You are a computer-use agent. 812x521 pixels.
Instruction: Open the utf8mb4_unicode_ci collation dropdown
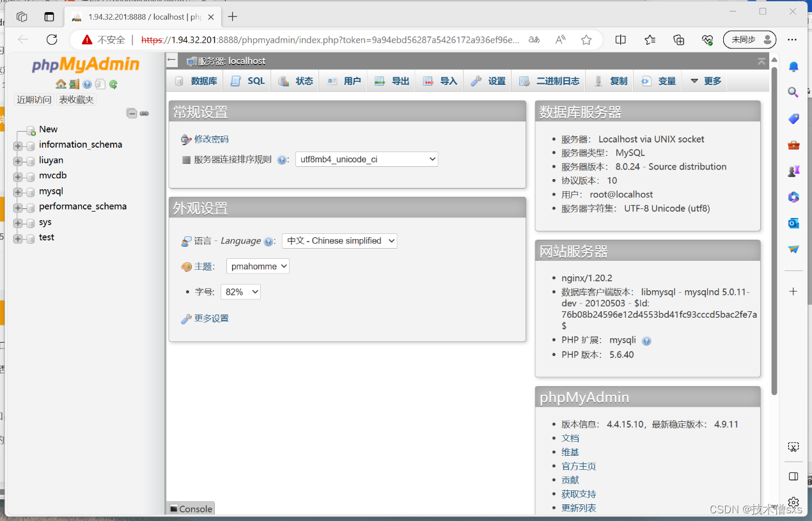point(367,159)
